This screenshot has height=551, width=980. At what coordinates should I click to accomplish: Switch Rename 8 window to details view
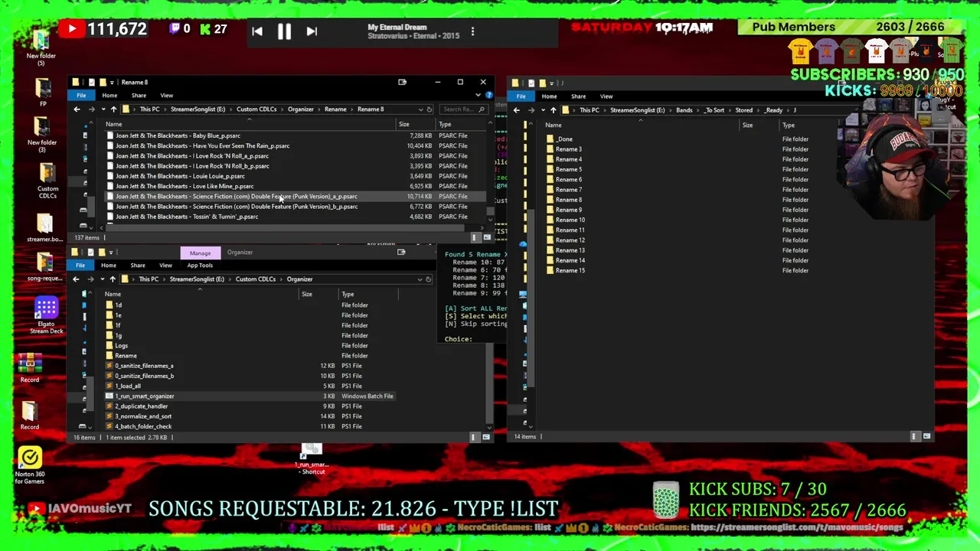(x=475, y=238)
